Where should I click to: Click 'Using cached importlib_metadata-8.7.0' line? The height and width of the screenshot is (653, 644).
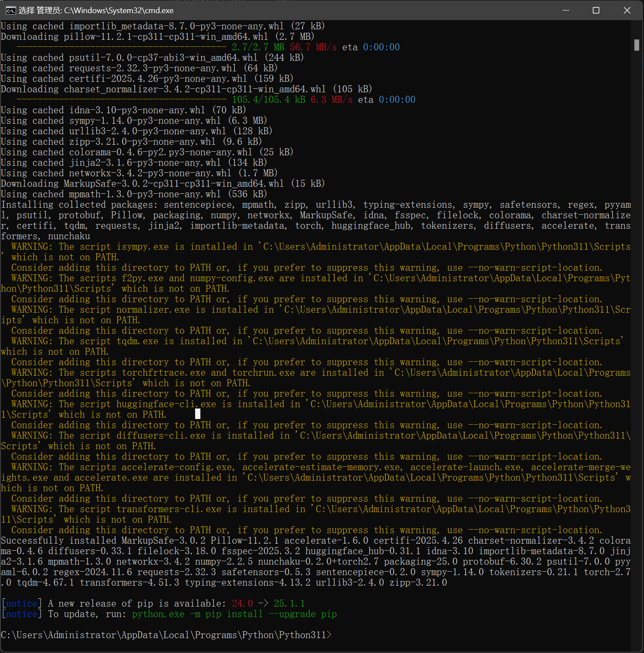point(163,26)
